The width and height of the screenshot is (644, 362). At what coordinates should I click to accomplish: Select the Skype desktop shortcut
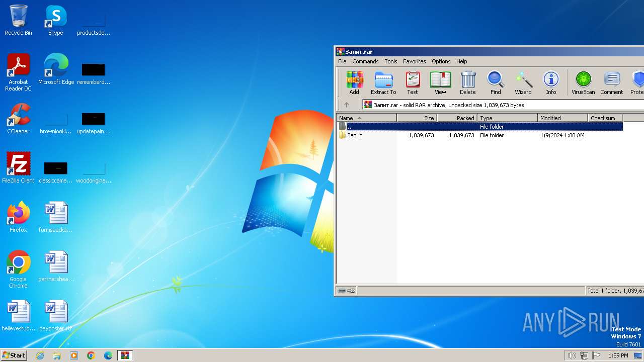[56, 20]
